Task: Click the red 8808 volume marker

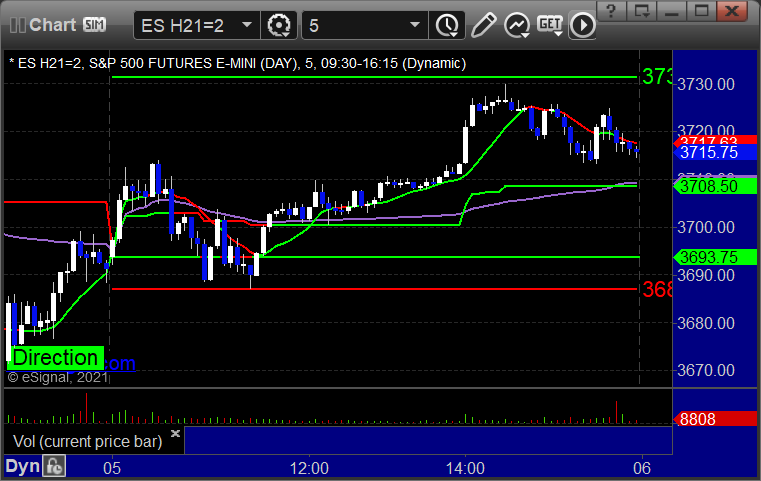Action: pos(714,418)
